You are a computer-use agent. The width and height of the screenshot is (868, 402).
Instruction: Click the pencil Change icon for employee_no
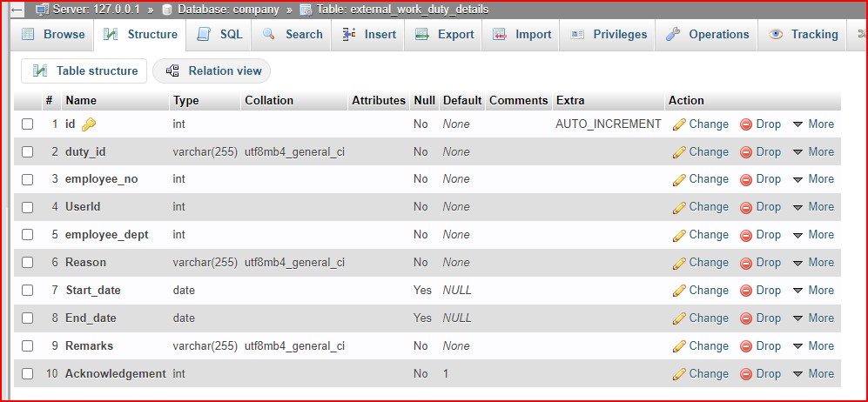(679, 180)
